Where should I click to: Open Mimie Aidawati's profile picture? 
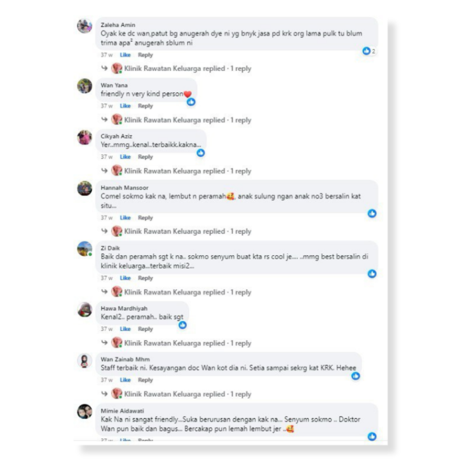point(85,412)
